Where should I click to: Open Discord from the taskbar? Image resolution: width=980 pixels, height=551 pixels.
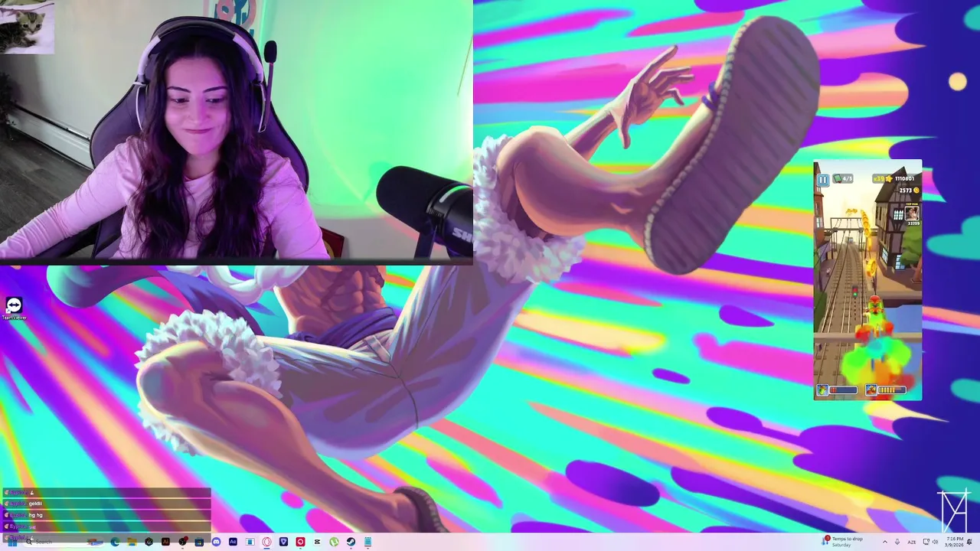216,542
